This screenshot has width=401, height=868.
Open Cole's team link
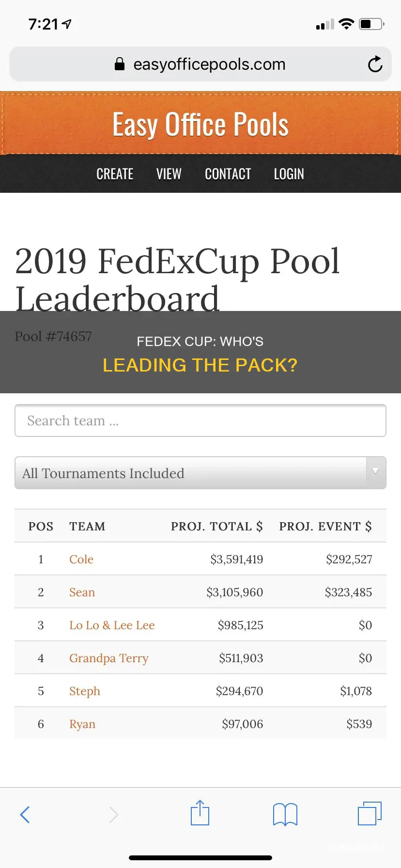click(x=81, y=559)
